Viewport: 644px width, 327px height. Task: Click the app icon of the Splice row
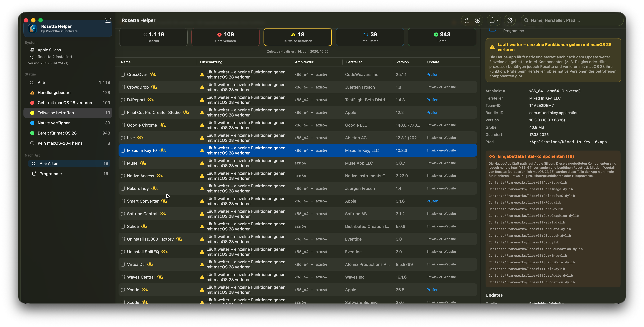pyautogui.click(x=123, y=227)
